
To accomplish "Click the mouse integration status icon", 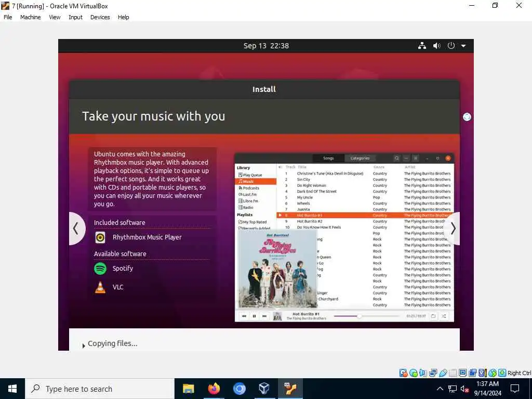I will pos(493,373).
